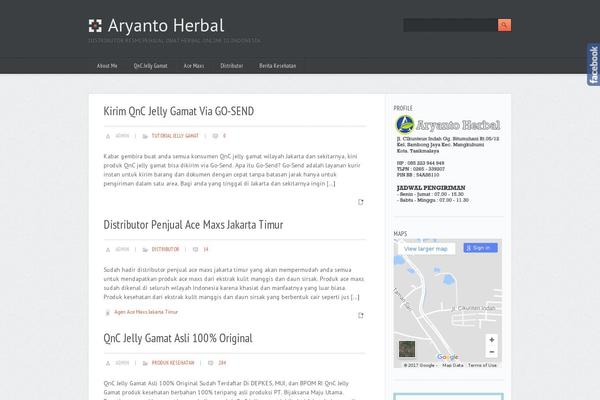Click the Aryanto Herbal profile banner image
The image size is (600, 400).
448,125
